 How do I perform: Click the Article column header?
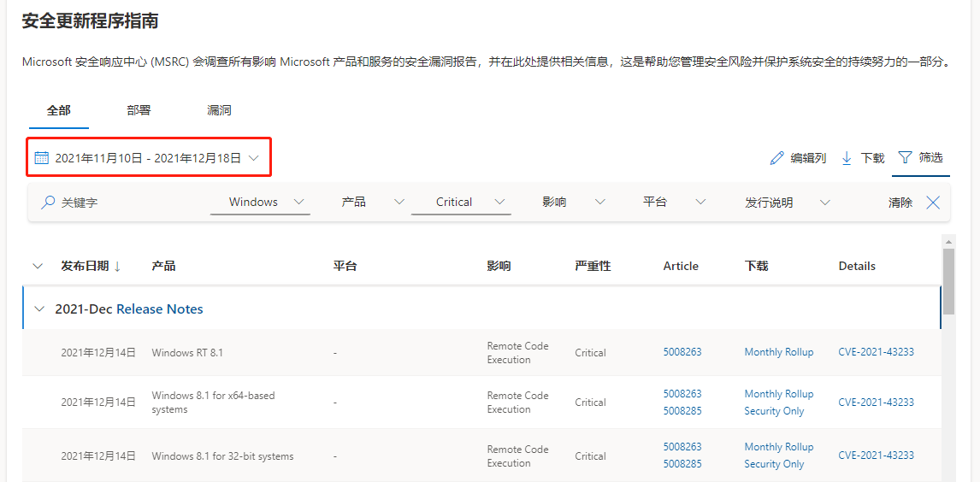click(x=681, y=266)
